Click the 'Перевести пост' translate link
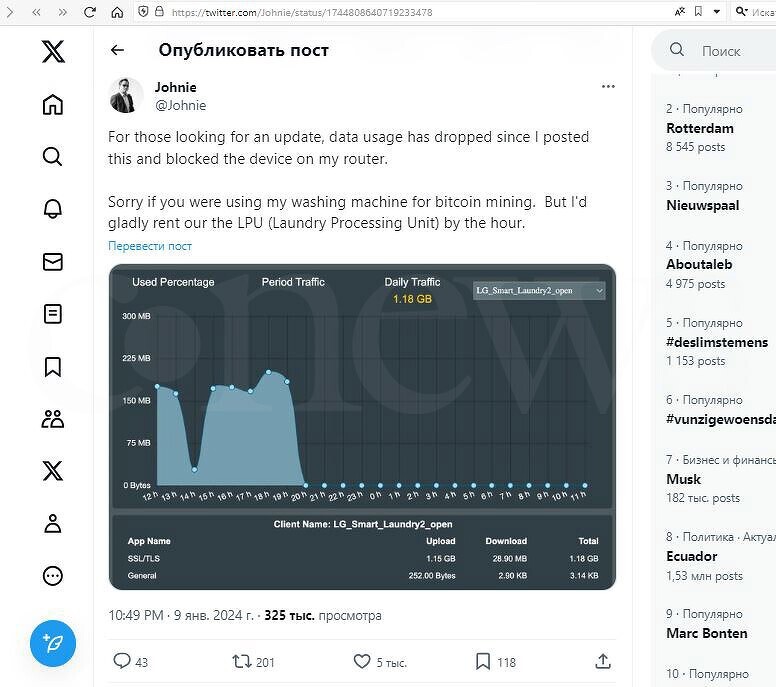This screenshot has height=687, width=776. click(x=150, y=246)
